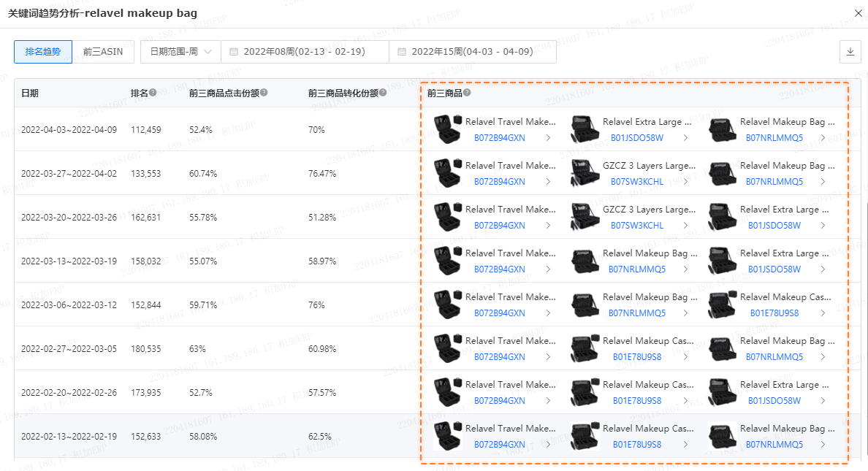
Task: Click the date cell 2022-04-03~2022-04-09
Action: 69,129
